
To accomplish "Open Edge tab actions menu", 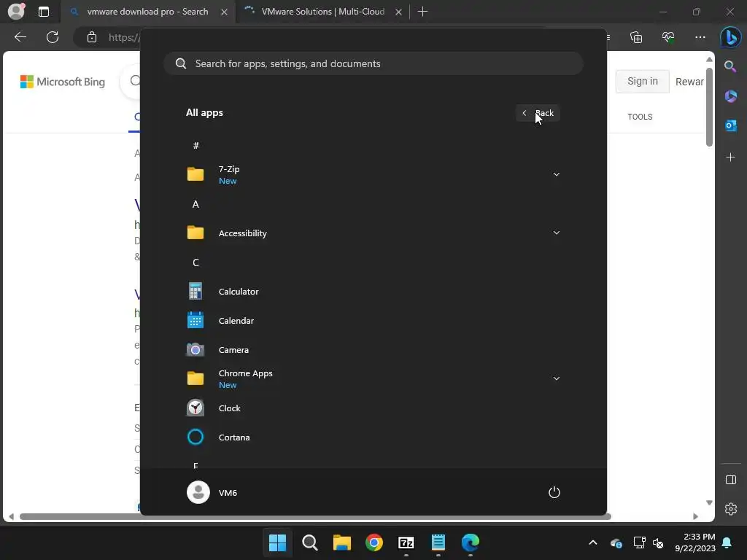I will point(43,12).
